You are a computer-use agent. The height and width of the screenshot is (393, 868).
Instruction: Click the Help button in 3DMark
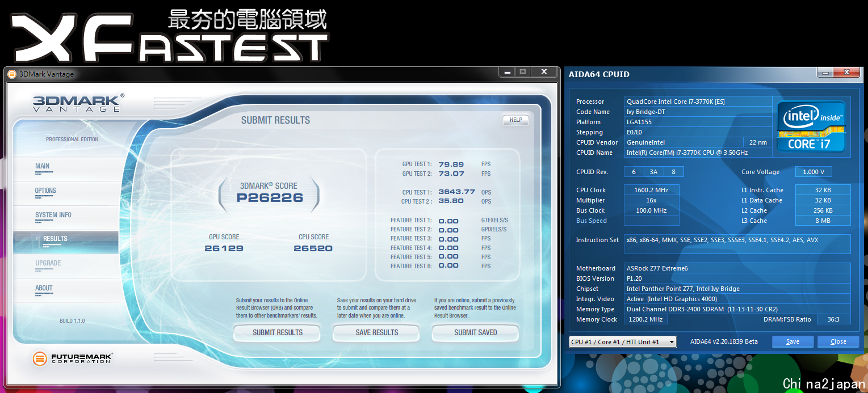pyautogui.click(x=515, y=120)
